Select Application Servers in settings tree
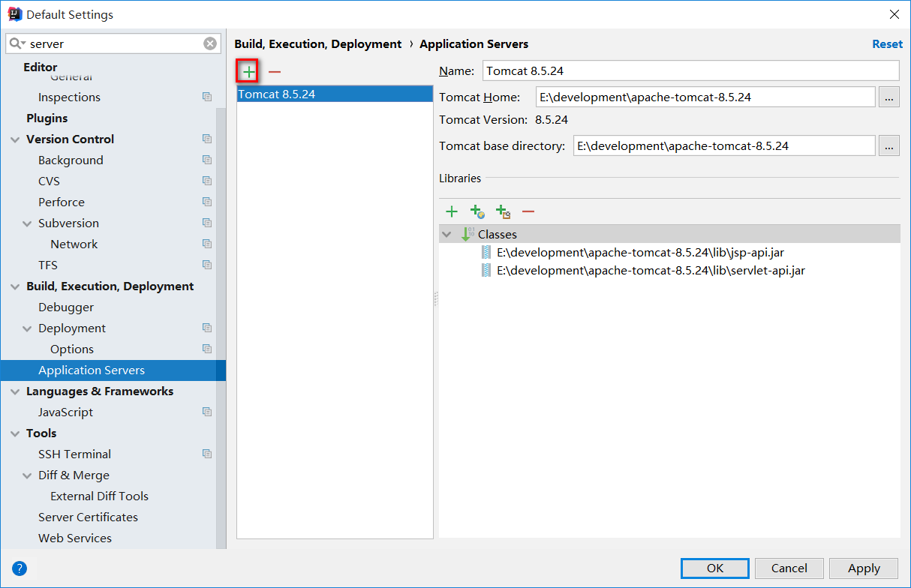 pos(113,370)
